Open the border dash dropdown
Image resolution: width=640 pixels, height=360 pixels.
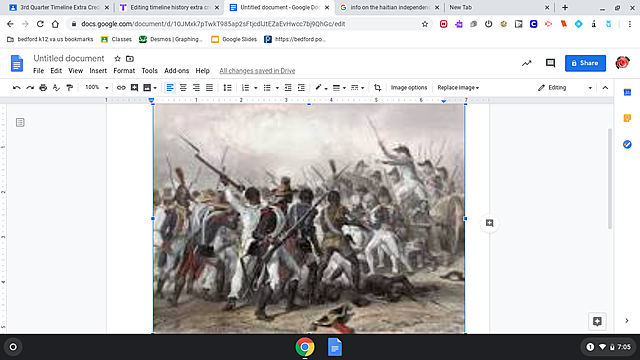pyautogui.click(x=357, y=88)
